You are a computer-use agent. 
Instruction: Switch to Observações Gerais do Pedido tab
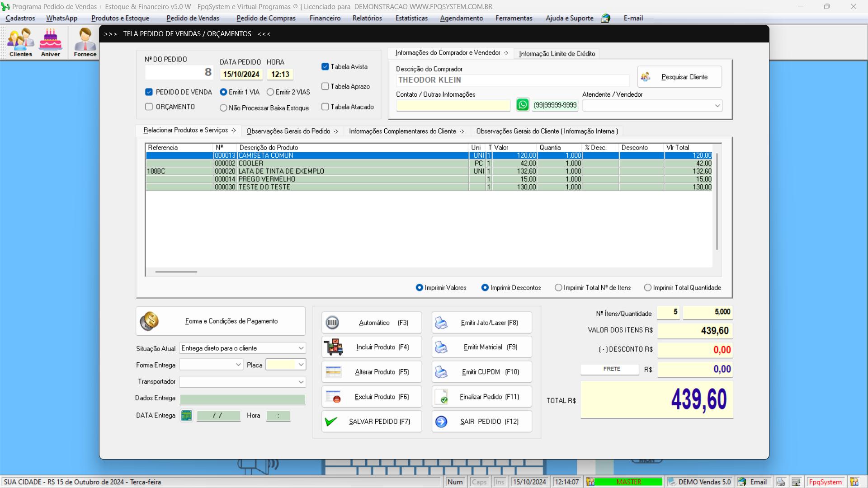pyautogui.click(x=292, y=131)
